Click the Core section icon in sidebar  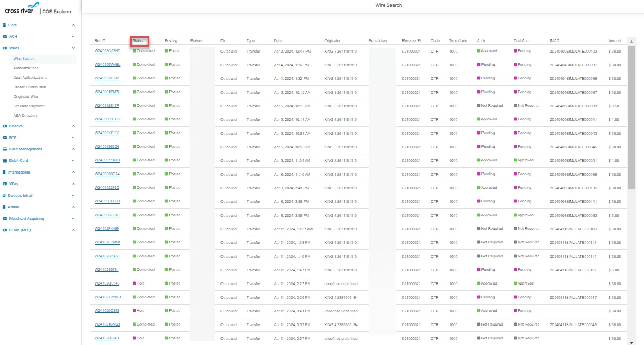click(x=4, y=25)
